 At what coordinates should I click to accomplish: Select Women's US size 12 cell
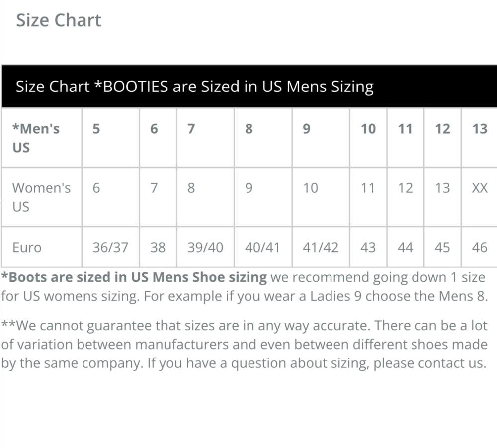(406, 188)
